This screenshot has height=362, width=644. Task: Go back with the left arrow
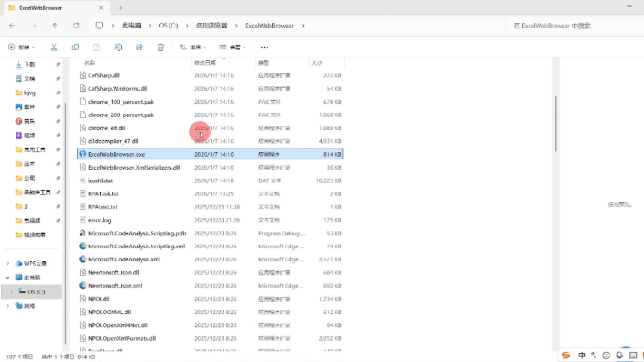point(13,26)
